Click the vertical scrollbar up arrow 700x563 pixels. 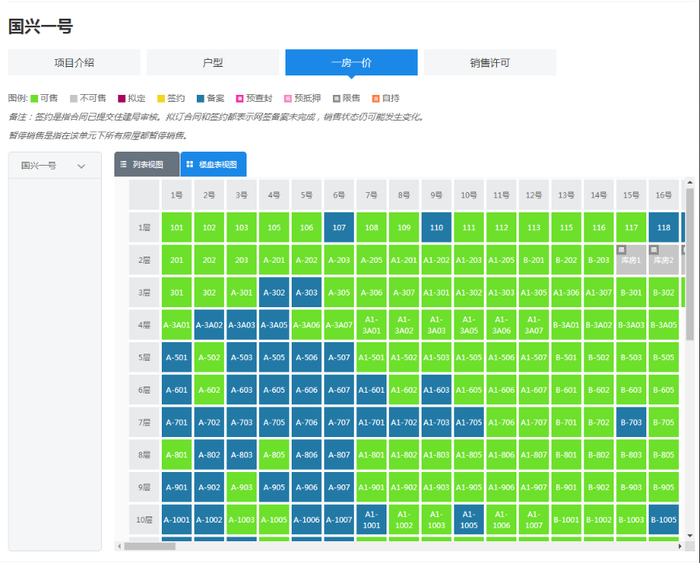pyautogui.click(x=690, y=183)
